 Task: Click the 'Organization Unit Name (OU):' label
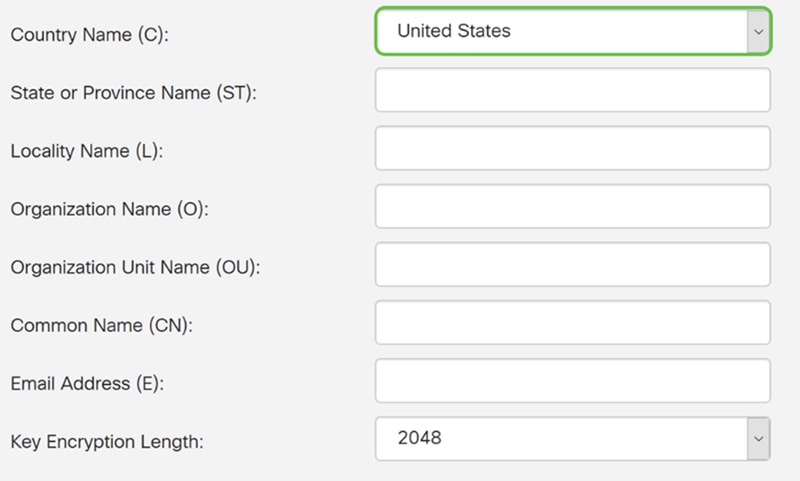click(134, 267)
